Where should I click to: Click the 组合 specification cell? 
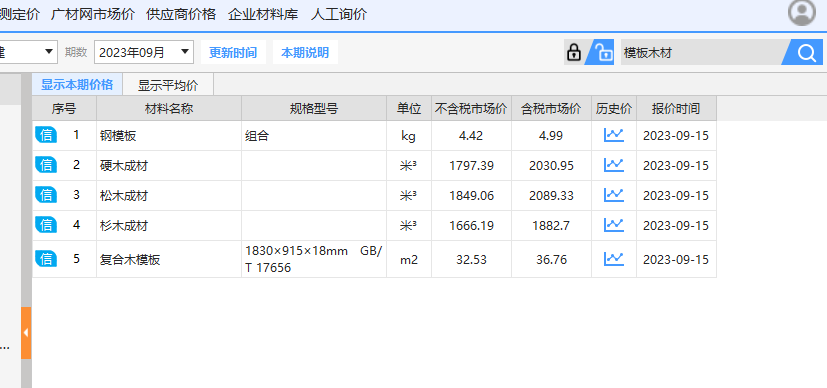point(314,135)
